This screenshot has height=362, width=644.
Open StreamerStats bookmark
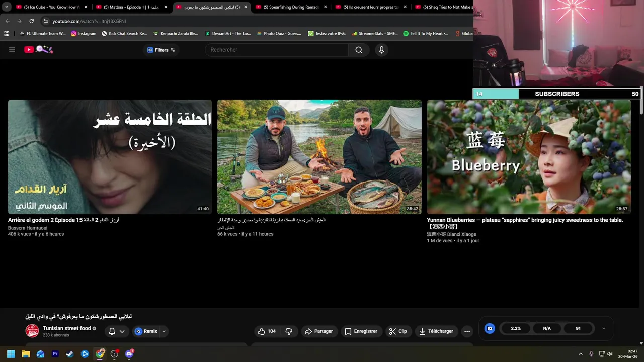point(375,34)
